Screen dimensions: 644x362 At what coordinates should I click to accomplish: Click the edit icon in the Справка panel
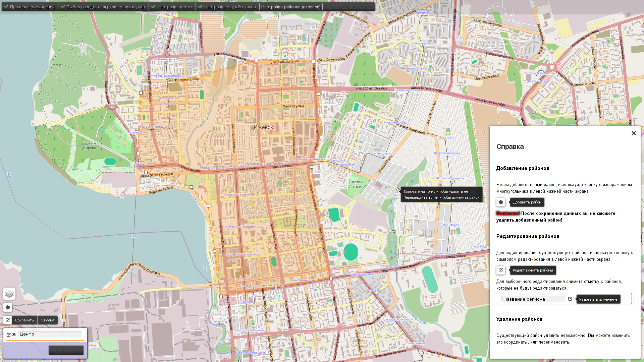[501, 270]
